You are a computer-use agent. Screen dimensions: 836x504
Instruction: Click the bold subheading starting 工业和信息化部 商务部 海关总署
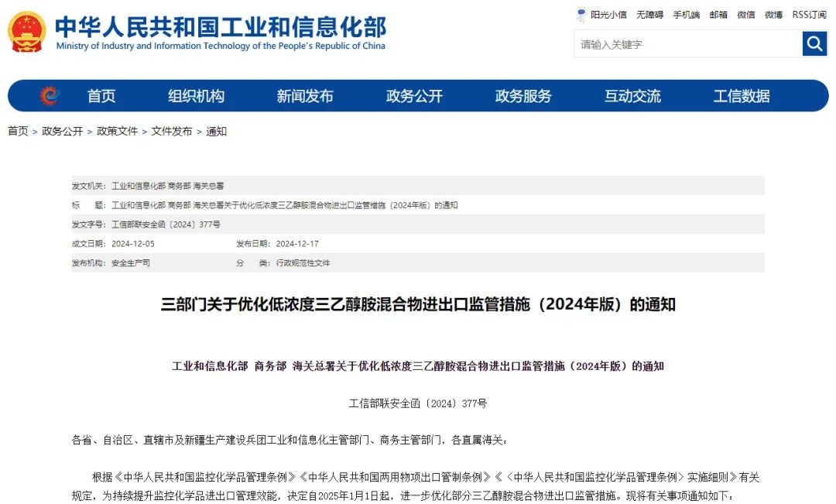point(418,366)
